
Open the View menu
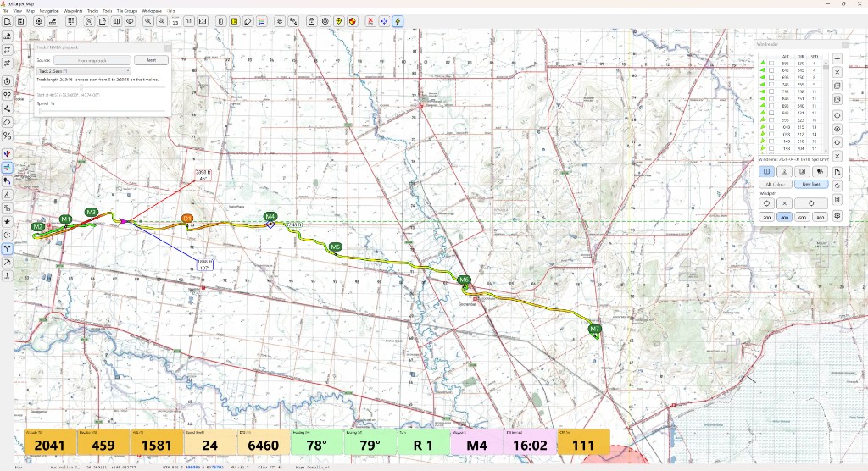pos(17,10)
